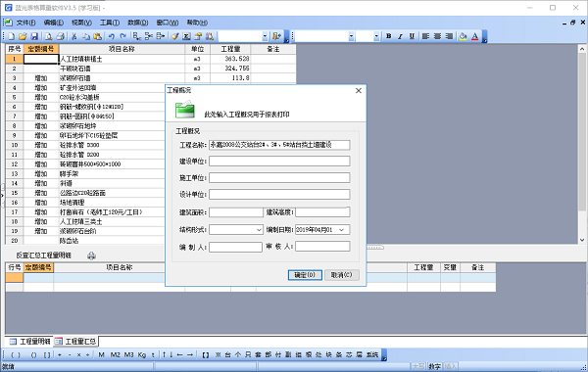Open the 窗口(W) menu
Viewport: 588px width, 372px height.
(x=167, y=23)
